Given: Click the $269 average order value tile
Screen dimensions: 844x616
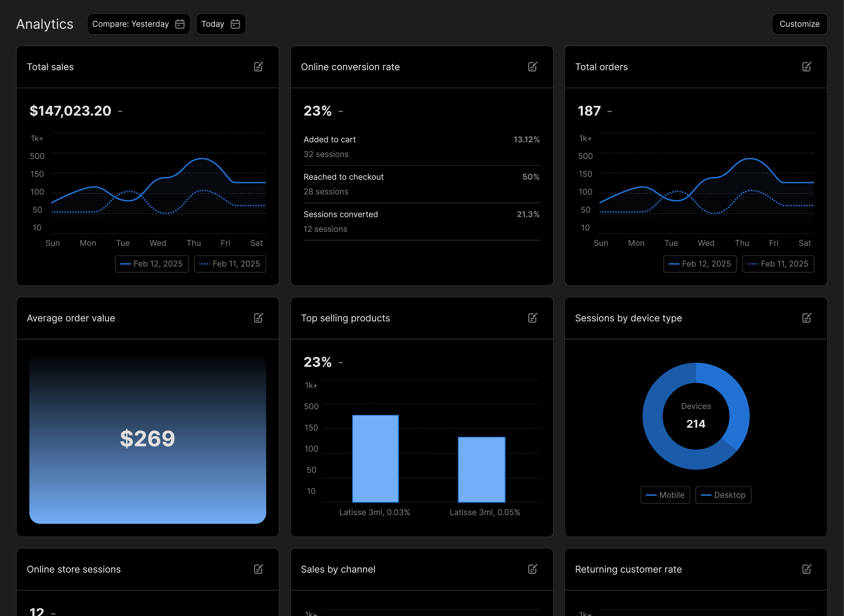Looking at the screenshot, I should [148, 439].
